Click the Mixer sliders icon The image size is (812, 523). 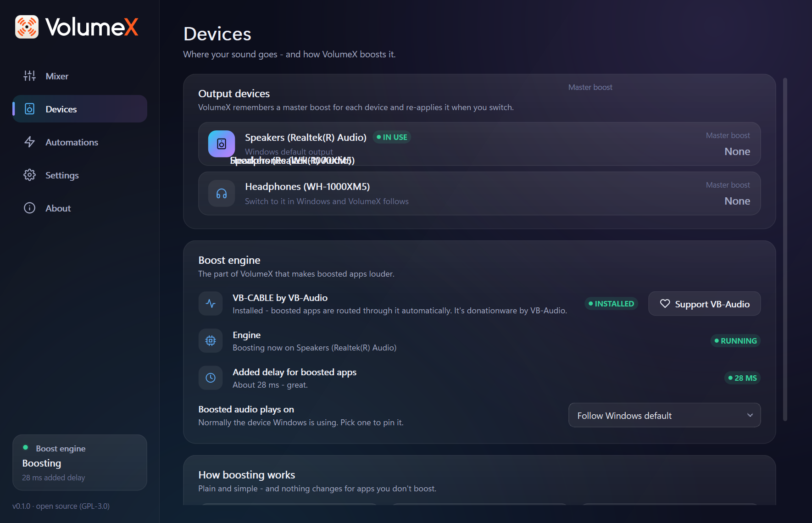tap(30, 76)
